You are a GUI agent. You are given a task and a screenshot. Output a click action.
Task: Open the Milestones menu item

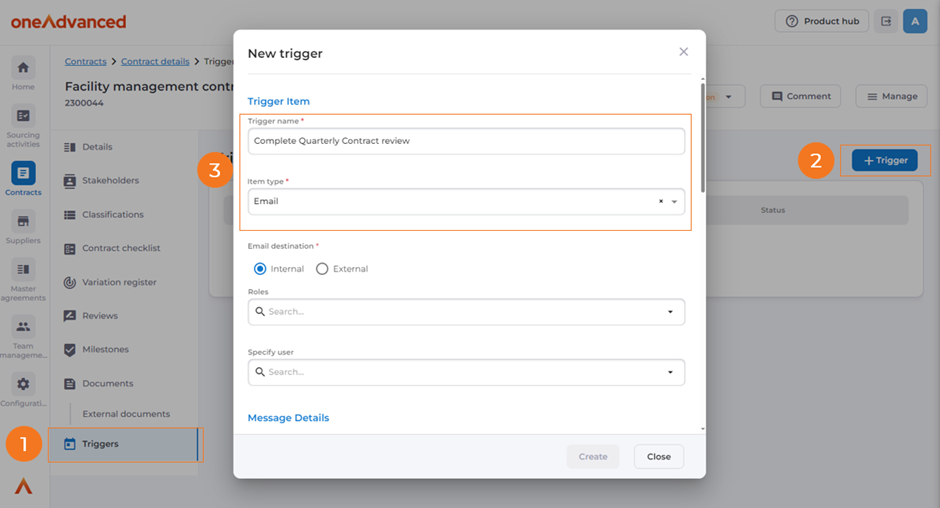coord(105,350)
